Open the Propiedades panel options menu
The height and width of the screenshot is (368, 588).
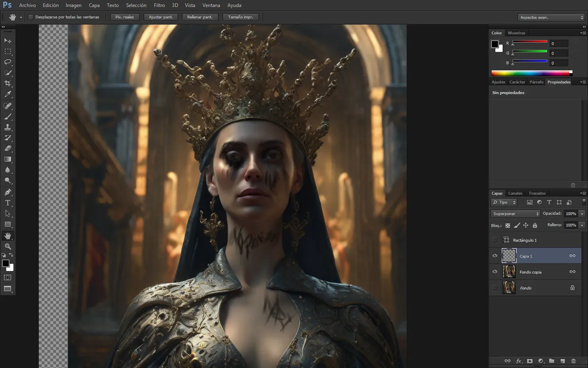[583, 82]
